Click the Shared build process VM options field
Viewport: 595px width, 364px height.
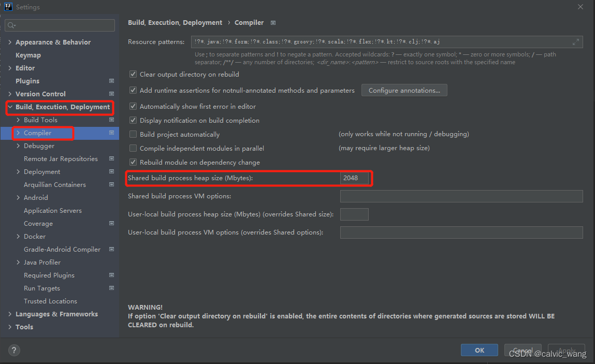tap(461, 196)
